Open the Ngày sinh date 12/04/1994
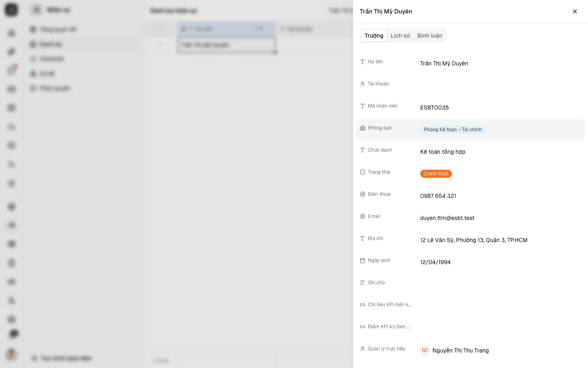The height and width of the screenshot is (368, 588). [x=435, y=262]
